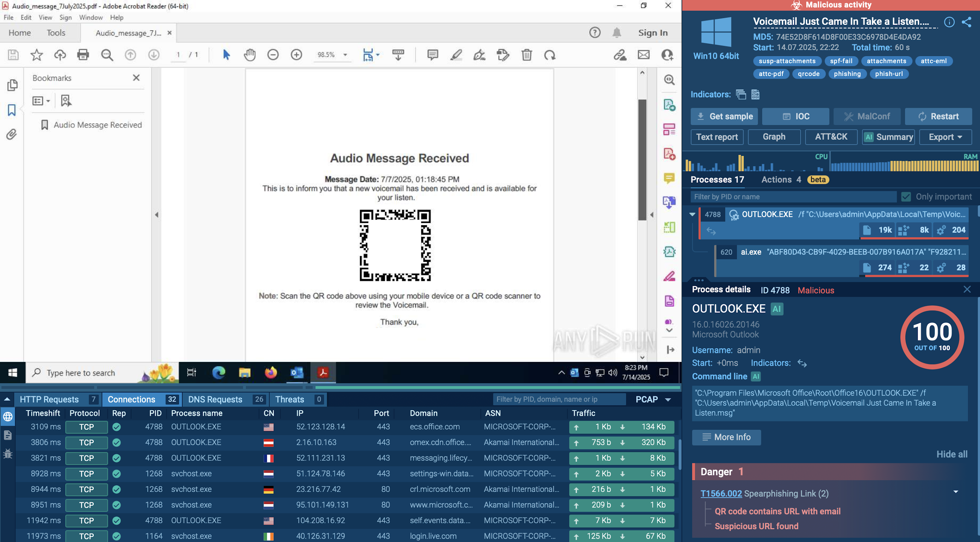Toggle the Only important checkbox

click(x=906, y=197)
